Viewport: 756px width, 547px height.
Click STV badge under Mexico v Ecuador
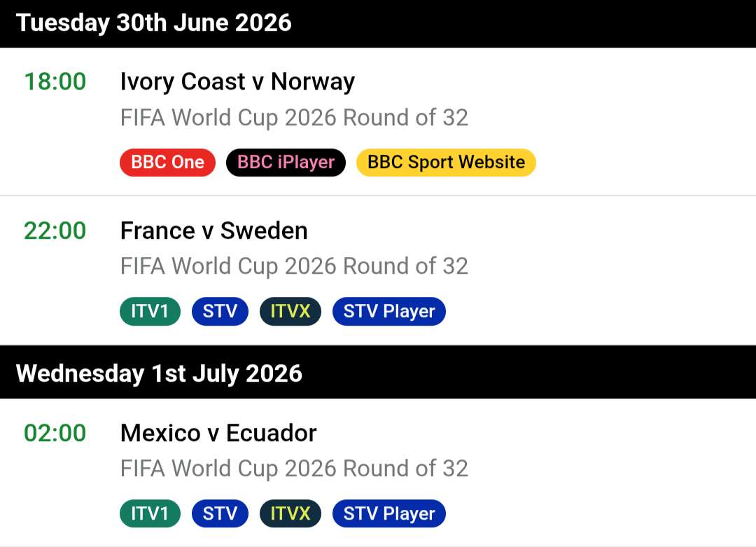click(220, 513)
